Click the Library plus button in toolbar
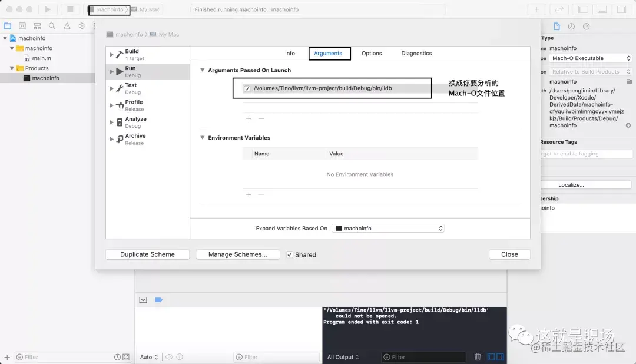636x364 pixels. pyautogui.click(x=536, y=9)
